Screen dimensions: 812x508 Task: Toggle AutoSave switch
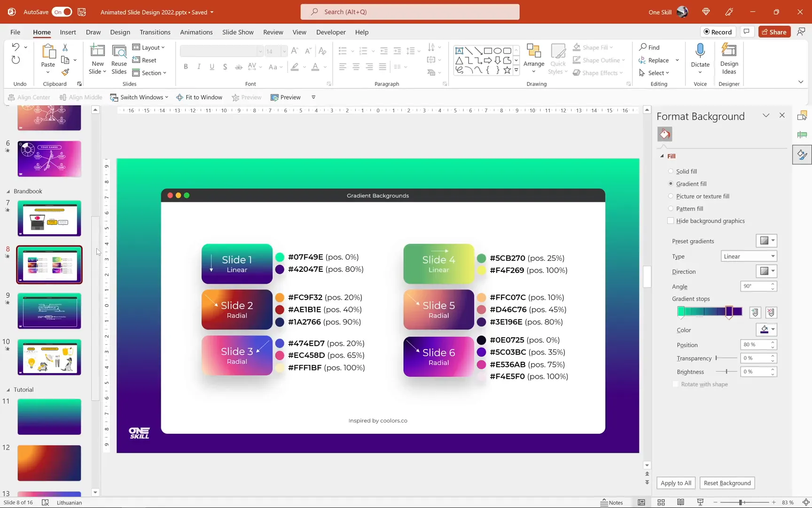(62, 12)
